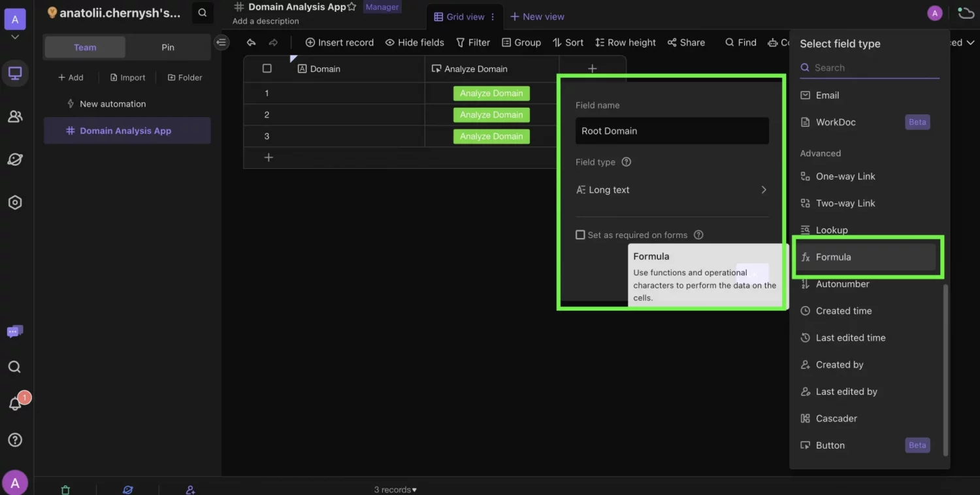Select the Email field type
980x495 pixels.
[868, 95]
